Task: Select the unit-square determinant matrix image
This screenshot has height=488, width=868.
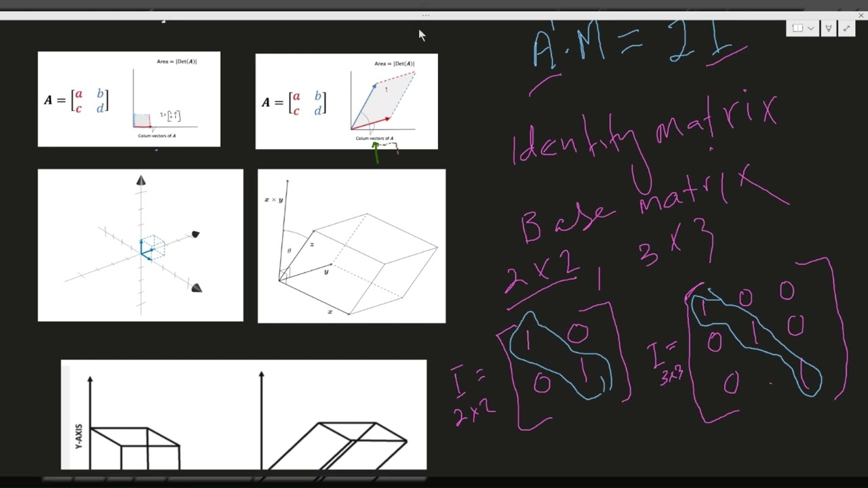Action: 129,99
